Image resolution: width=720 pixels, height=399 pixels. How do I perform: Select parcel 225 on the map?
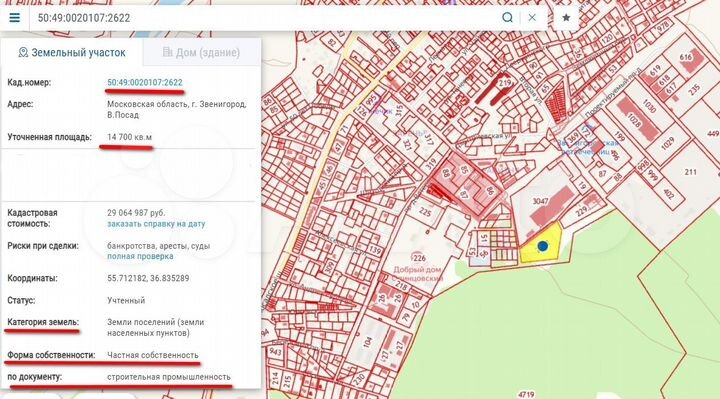pyautogui.click(x=425, y=213)
